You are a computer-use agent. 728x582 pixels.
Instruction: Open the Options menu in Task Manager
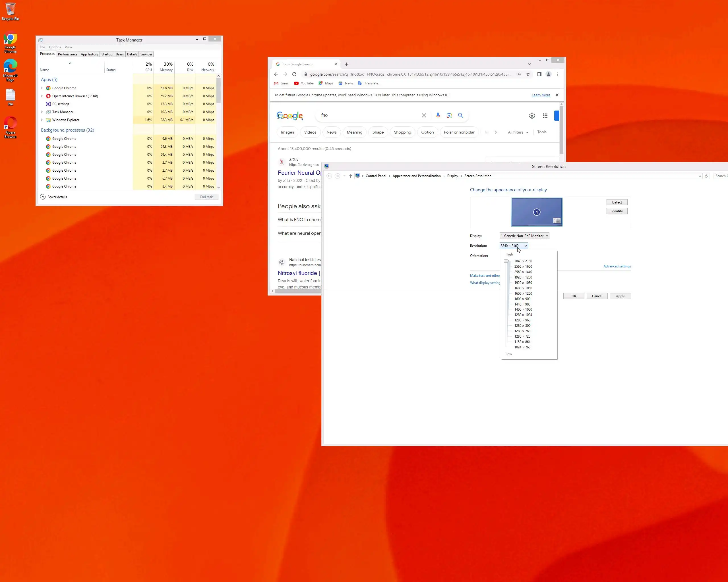pyautogui.click(x=55, y=47)
